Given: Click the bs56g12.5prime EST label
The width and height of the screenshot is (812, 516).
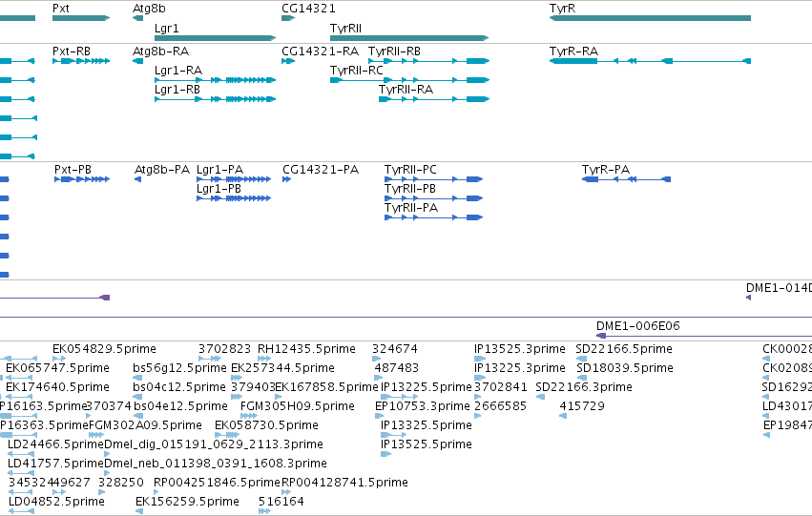Looking at the screenshot, I should pos(179,368).
